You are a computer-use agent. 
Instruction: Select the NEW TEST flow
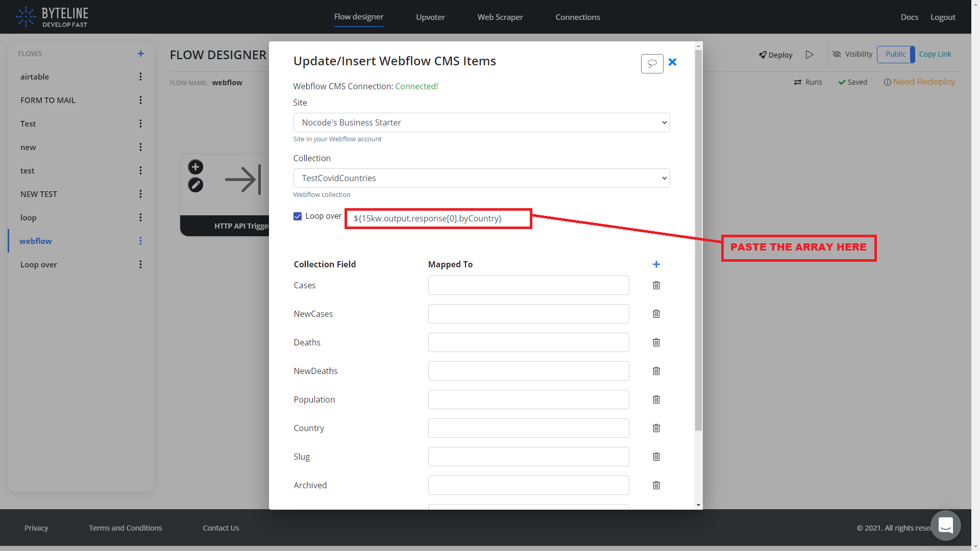[x=39, y=194]
